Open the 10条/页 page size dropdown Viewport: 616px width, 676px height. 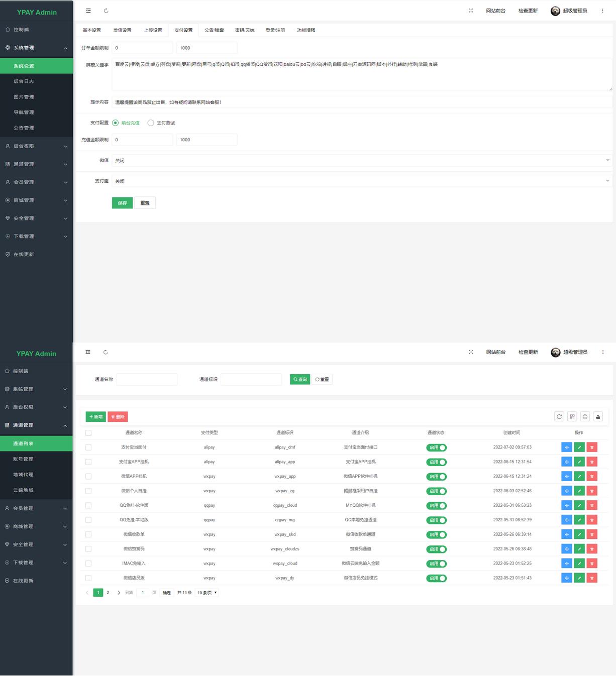207,593
